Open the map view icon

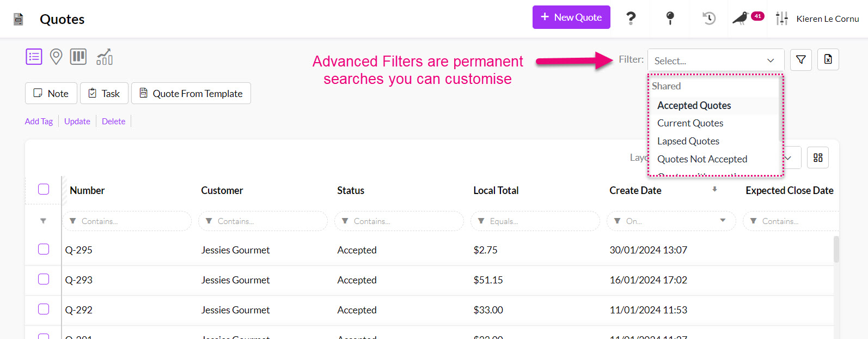tap(56, 57)
